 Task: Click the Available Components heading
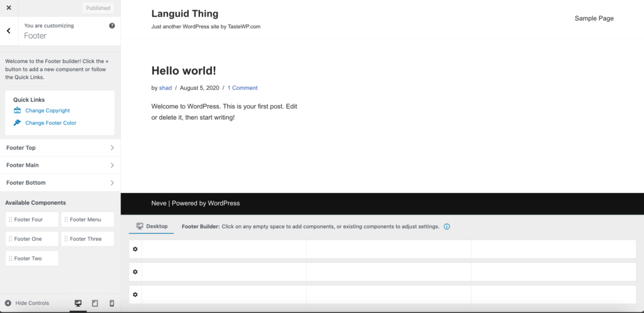(x=35, y=202)
